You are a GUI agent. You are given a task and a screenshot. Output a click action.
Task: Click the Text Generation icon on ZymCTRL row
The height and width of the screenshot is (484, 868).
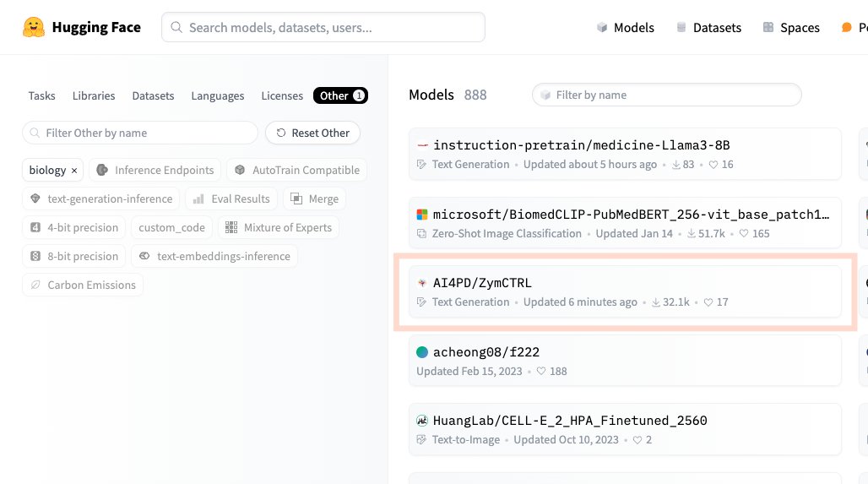421,302
